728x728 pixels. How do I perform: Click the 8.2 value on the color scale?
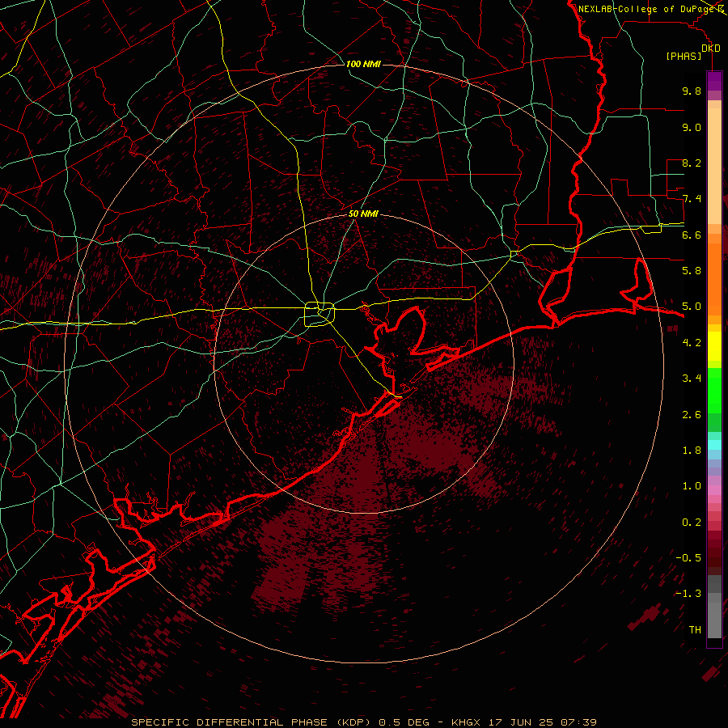tap(692, 163)
